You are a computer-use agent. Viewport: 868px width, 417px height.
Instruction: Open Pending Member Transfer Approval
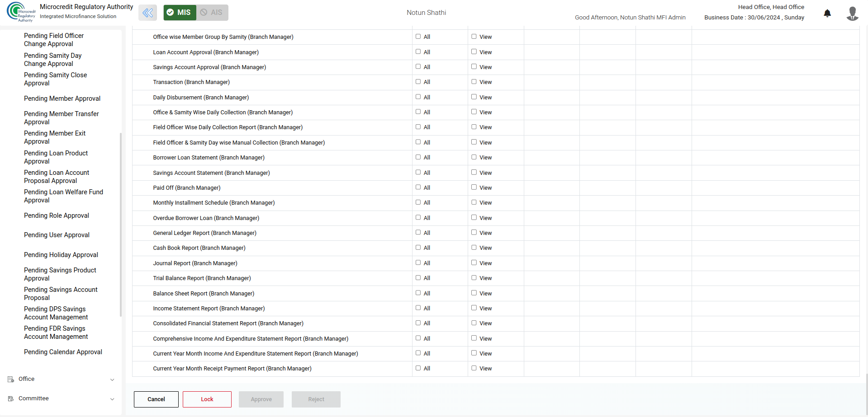[62, 118]
